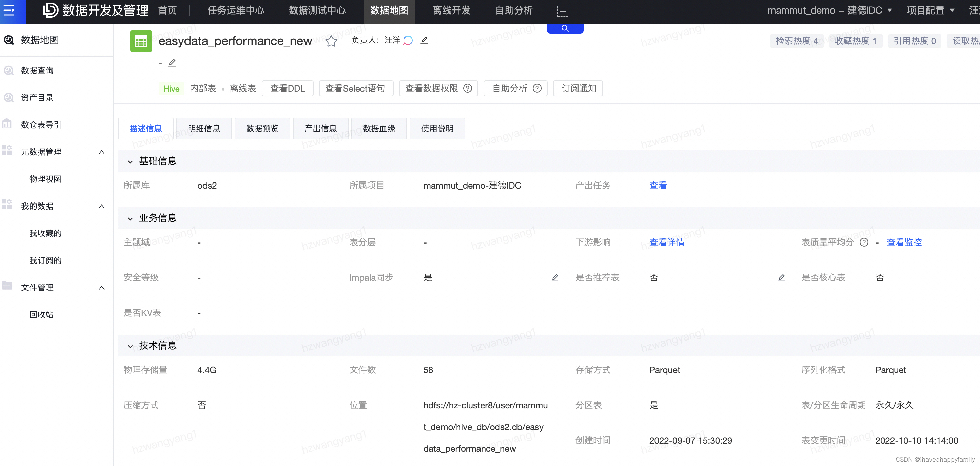Click the edit pencil for 是否推荐表

click(x=781, y=278)
